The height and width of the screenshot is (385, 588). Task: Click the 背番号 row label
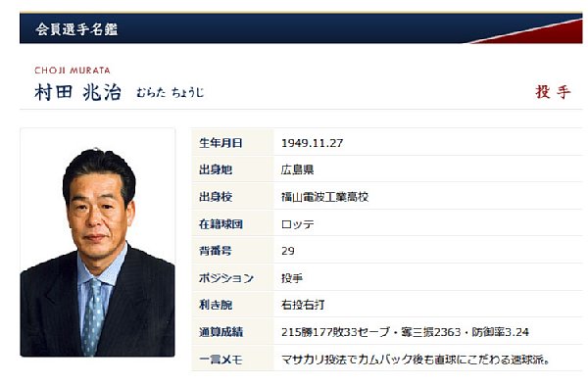coord(216,251)
